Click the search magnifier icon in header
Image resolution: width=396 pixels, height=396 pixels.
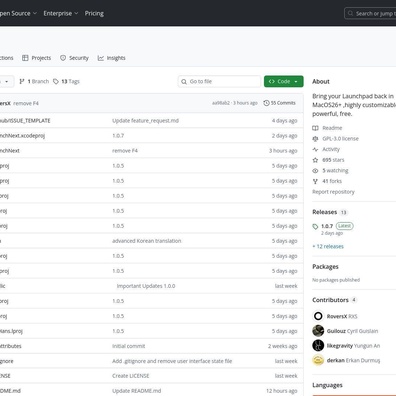350,13
